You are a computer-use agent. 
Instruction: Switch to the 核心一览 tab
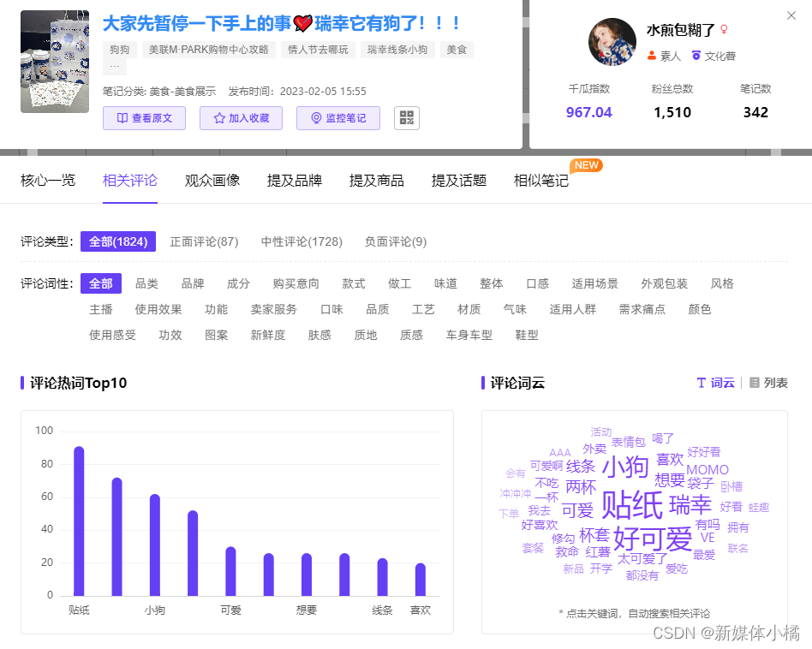pyautogui.click(x=48, y=180)
